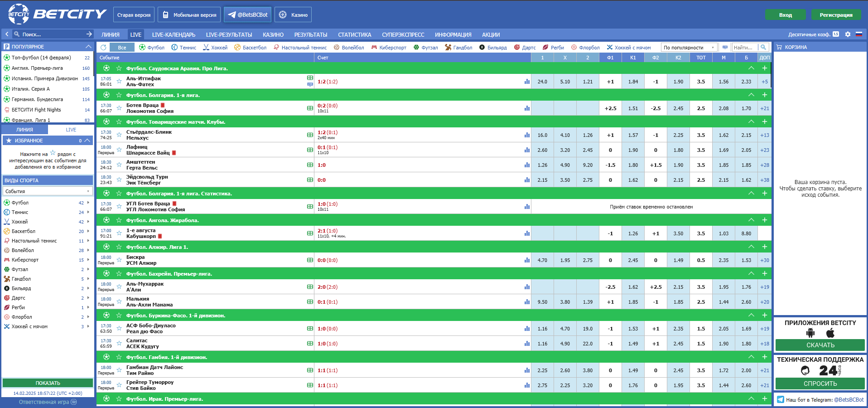Collapse the Товарищеские матчи Клубы section
This screenshot has width=868, height=408.
(751, 122)
